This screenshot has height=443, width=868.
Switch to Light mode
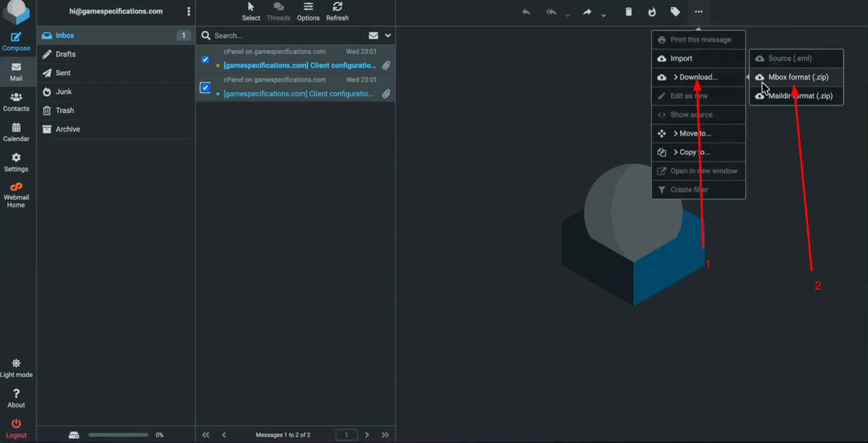(x=16, y=368)
